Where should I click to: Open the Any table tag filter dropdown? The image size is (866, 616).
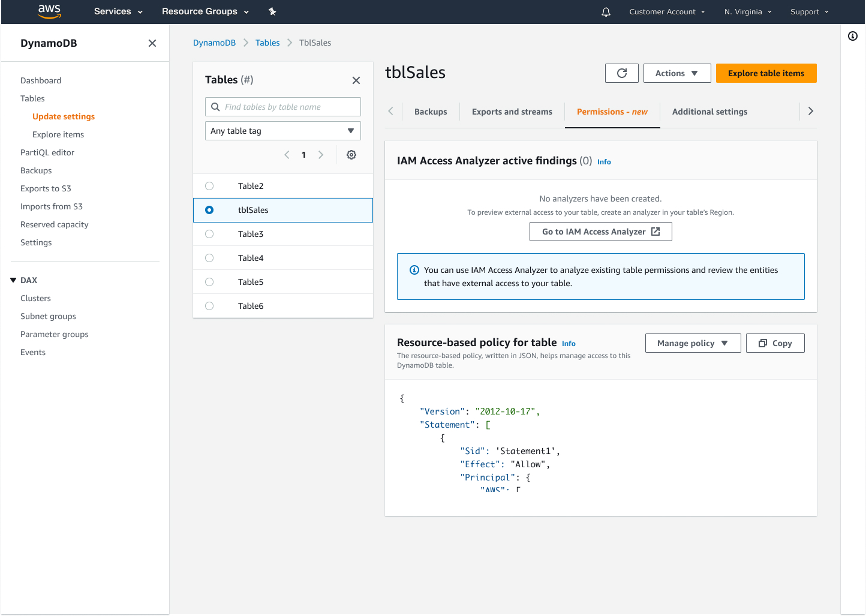tap(282, 130)
